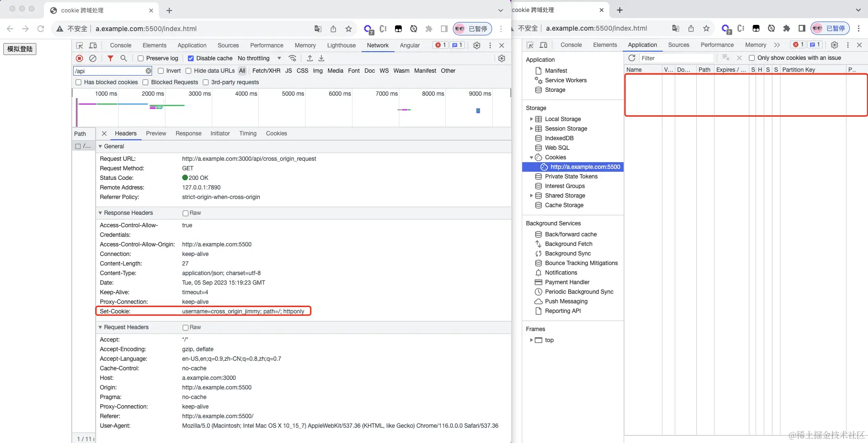
Task: Select Fetch/XHR request type filter
Action: 266,71
